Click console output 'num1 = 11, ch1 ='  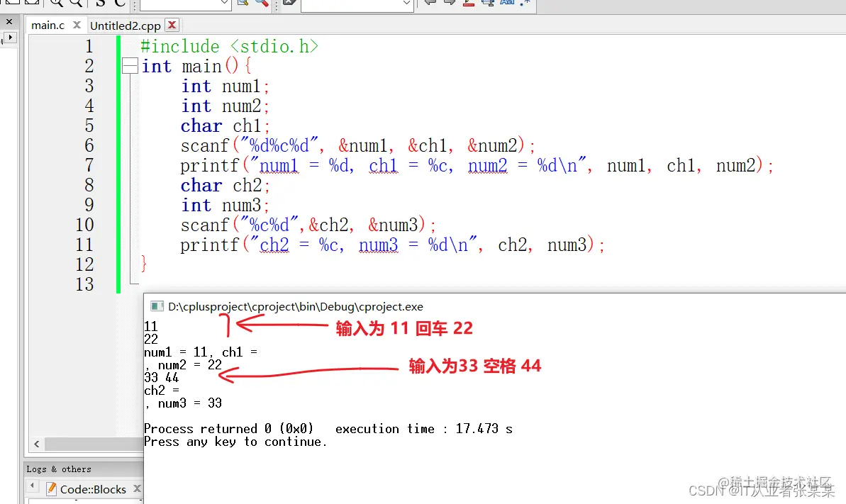(x=201, y=352)
